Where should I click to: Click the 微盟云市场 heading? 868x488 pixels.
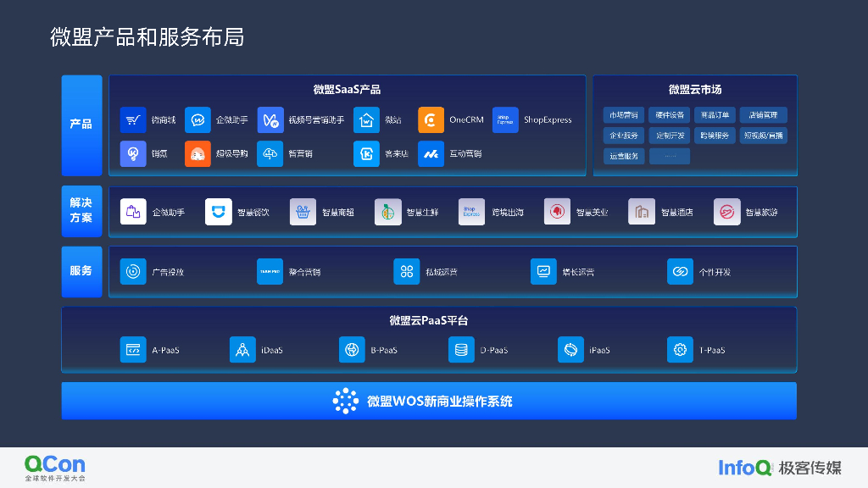click(x=695, y=90)
